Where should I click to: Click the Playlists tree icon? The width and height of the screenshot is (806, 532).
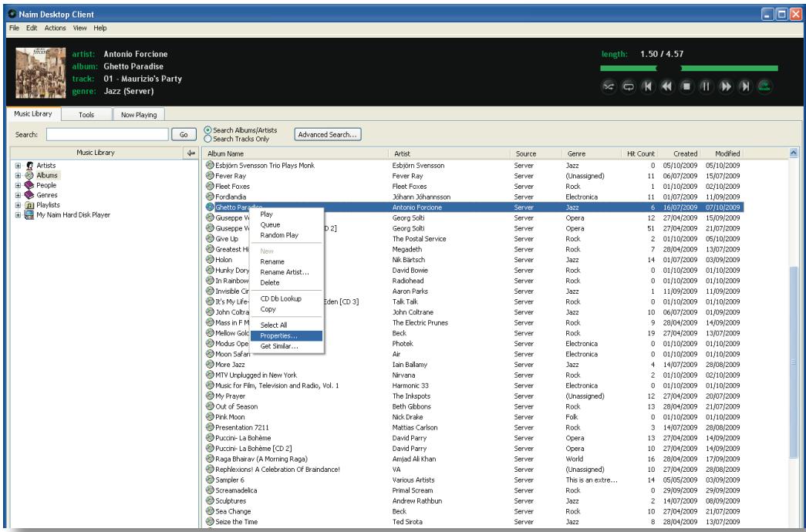point(30,205)
